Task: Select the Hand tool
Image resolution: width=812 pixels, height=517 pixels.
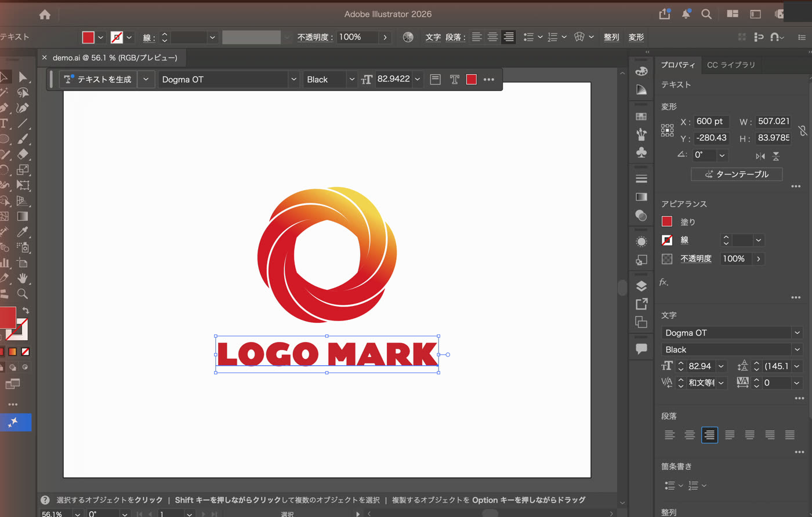Action: pos(23,278)
